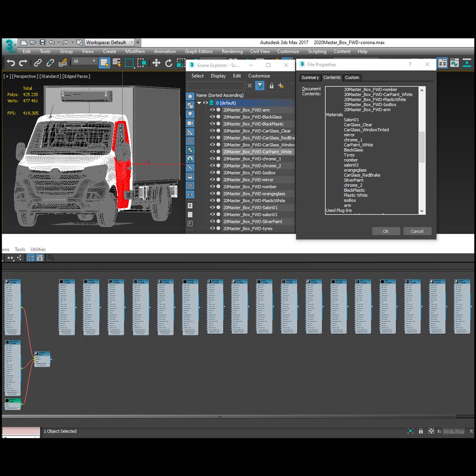The height and width of the screenshot is (476, 476).
Task: Choose the Rectangular Selection Region tool
Action: 129,63
